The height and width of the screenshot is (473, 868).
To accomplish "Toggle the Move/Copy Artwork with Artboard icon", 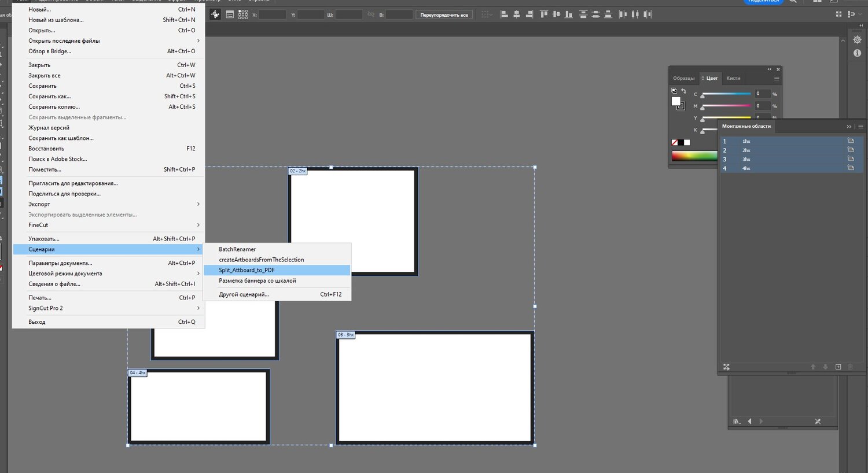I will 215,14.
